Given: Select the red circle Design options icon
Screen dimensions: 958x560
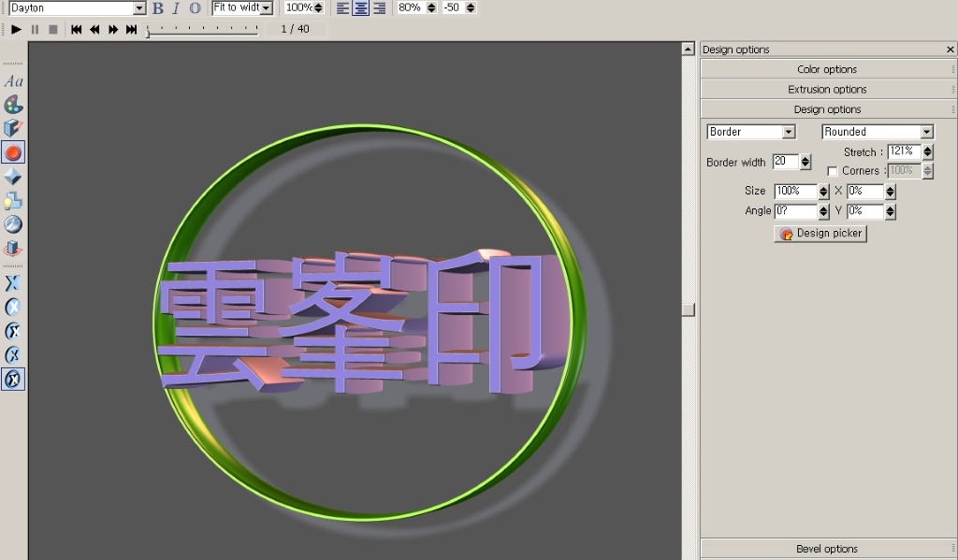Looking at the screenshot, I should coord(13,152).
